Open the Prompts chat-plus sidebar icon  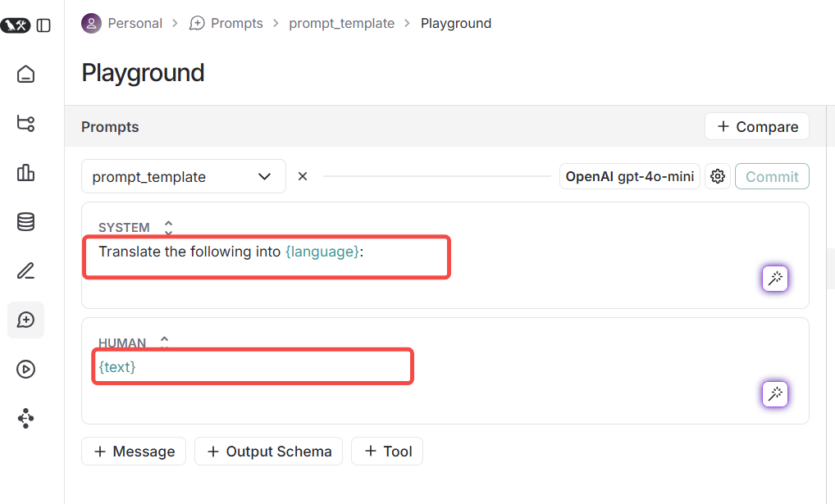(26, 320)
